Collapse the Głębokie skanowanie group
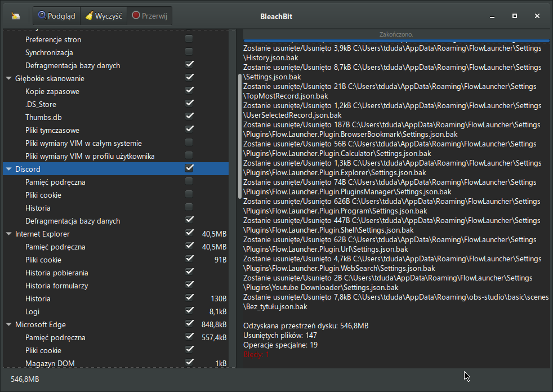The image size is (553, 392). click(x=9, y=78)
